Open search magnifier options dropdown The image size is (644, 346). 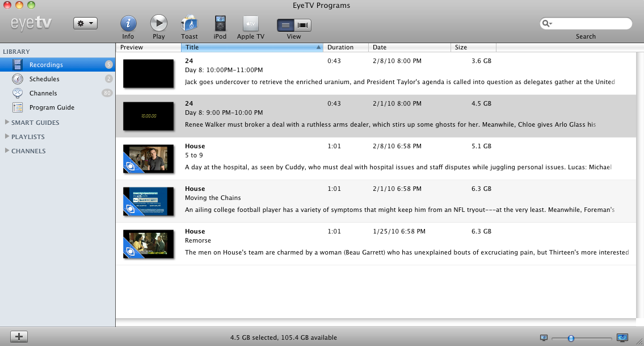tap(547, 23)
